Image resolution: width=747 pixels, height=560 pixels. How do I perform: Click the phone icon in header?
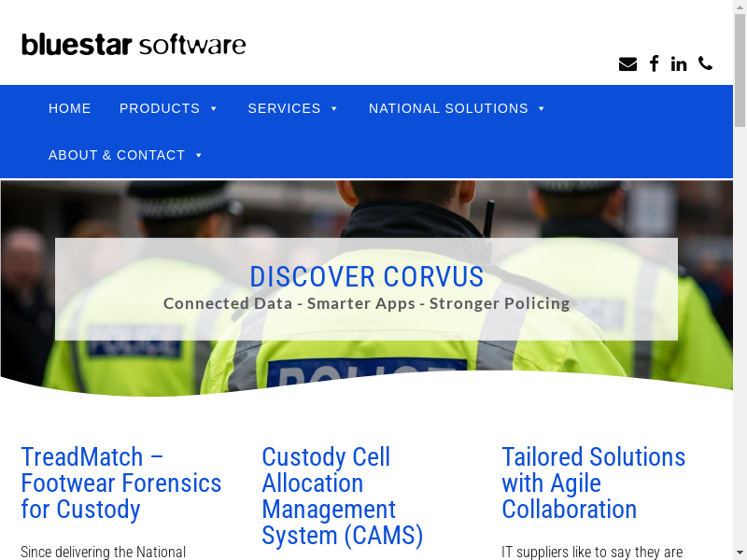(705, 63)
